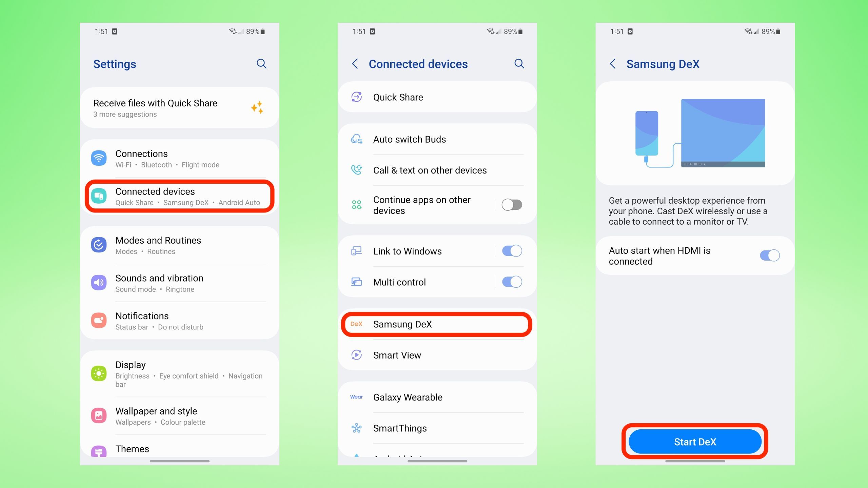This screenshot has height=488, width=868.
Task: Click the SmartThings icon
Action: click(x=355, y=428)
